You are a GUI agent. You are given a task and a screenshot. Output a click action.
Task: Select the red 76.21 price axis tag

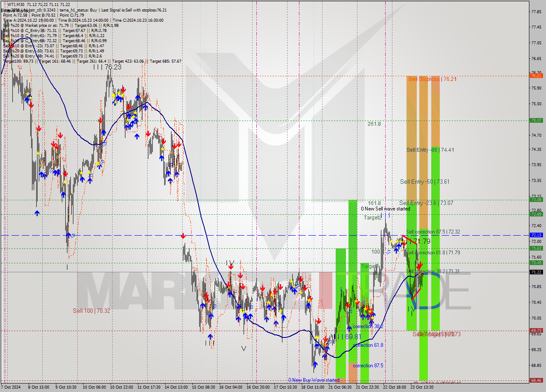click(536, 75)
